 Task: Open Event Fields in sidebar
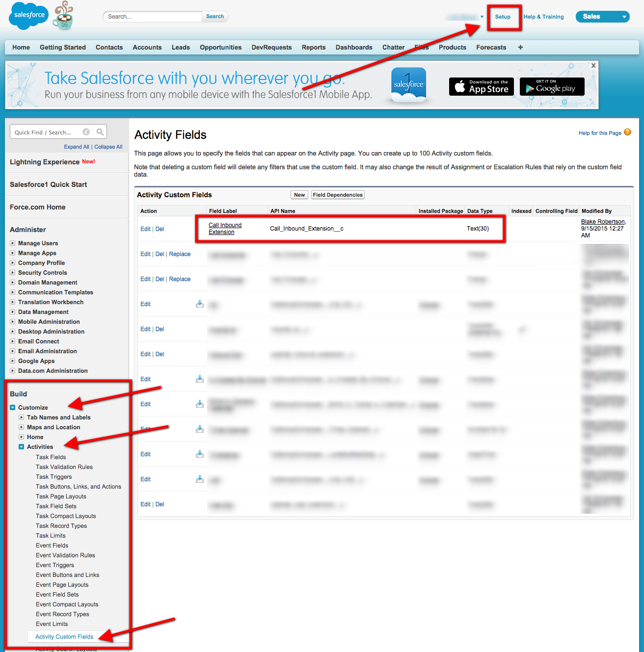(52, 546)
